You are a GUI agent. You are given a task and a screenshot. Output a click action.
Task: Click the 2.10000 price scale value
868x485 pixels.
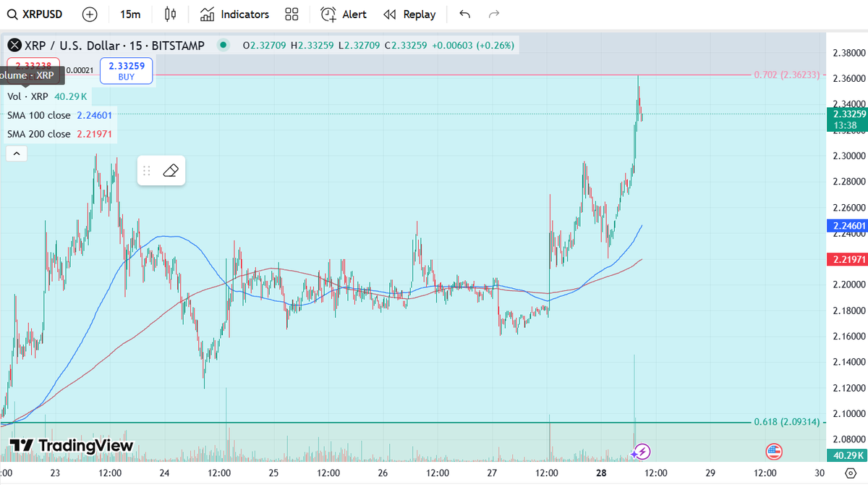pos(849,414)
